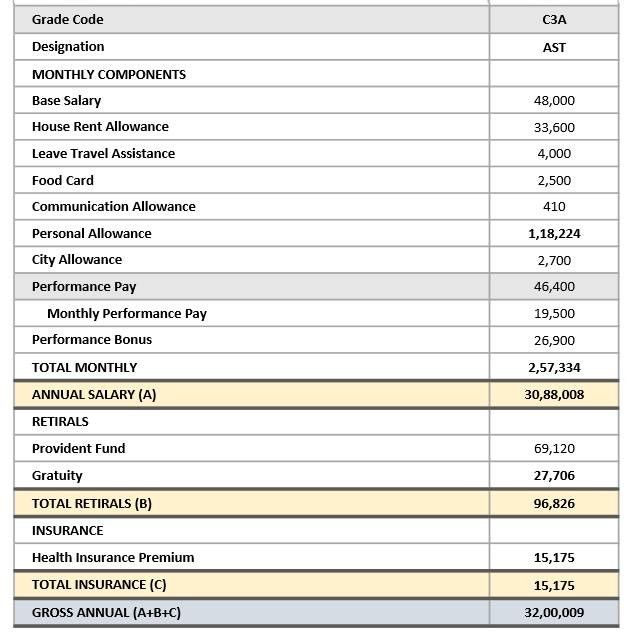Image resolution: width=628 pixels, height=636 pixels.
Task: Select the Grade Code label cell
Action: [252, 19]
